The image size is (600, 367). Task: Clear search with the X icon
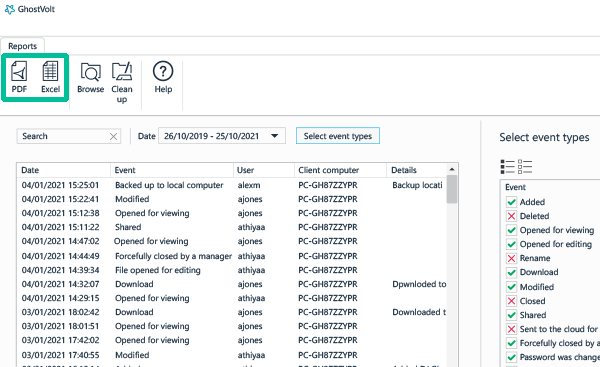coord(113,137)
